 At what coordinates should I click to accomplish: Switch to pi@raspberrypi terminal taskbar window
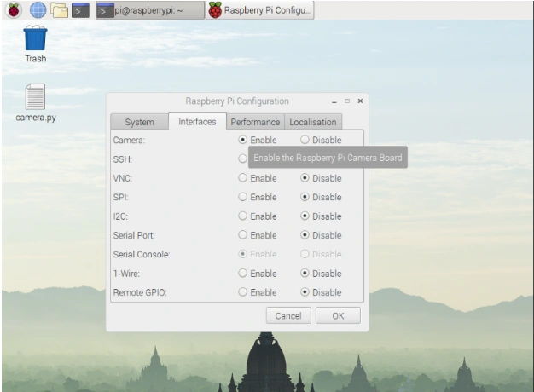pos(150,10)
